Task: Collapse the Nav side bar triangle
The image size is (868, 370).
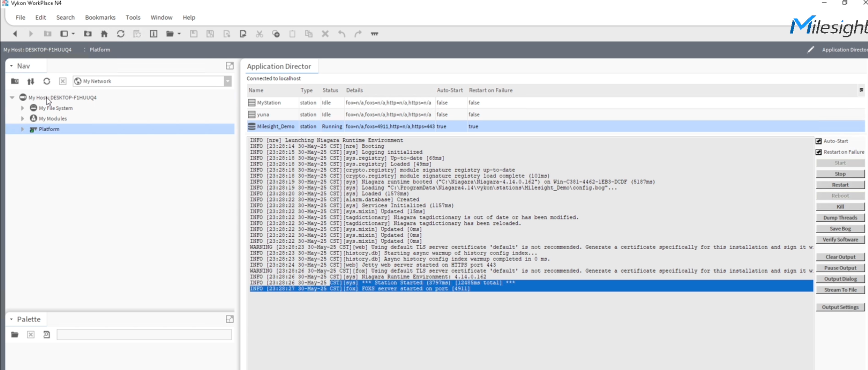Action: 12,66
